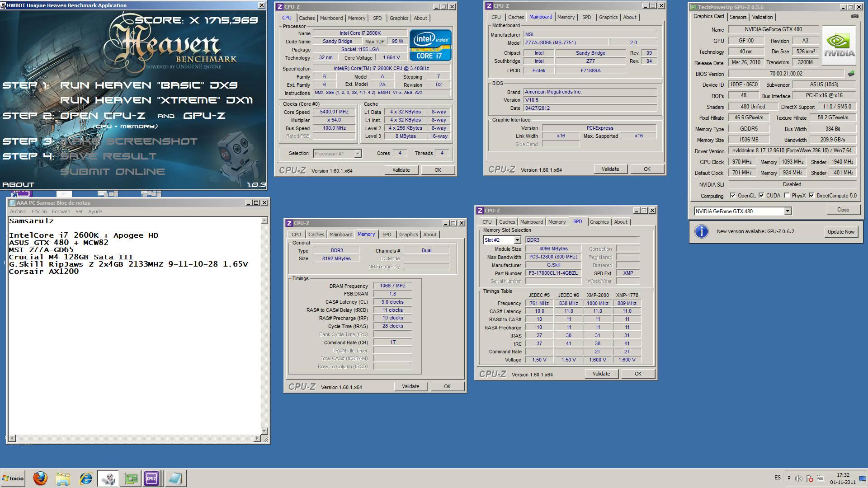The image size is (868, 488).
Task: Toggle the OpenCL checkbox in GPU-Z
Action: 733,196
